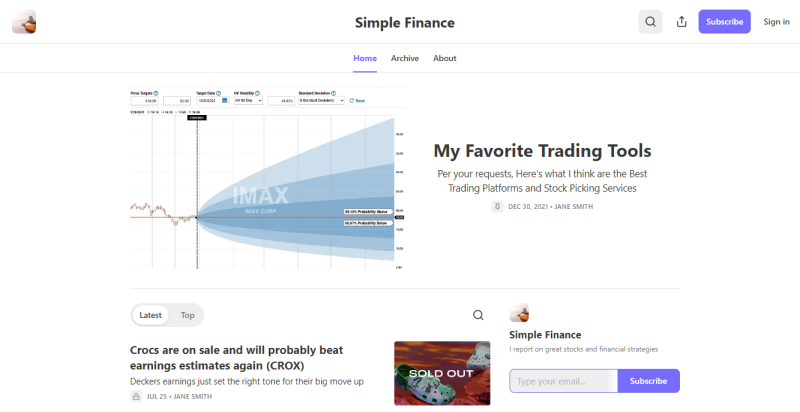Viewport: 800px width, 412px height.
Task: Switch post list to Latest
Action: tap(151, 315)
